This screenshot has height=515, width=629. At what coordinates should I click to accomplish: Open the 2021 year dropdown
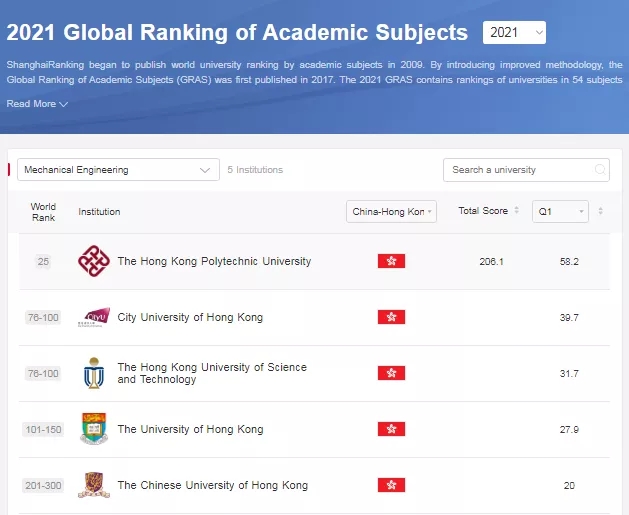[514, 32]
